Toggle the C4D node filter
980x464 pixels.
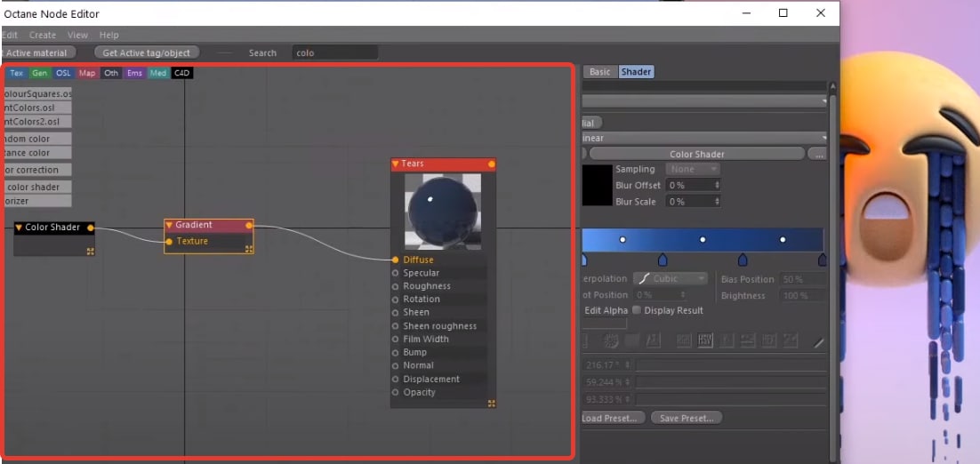tap(182, 73)
